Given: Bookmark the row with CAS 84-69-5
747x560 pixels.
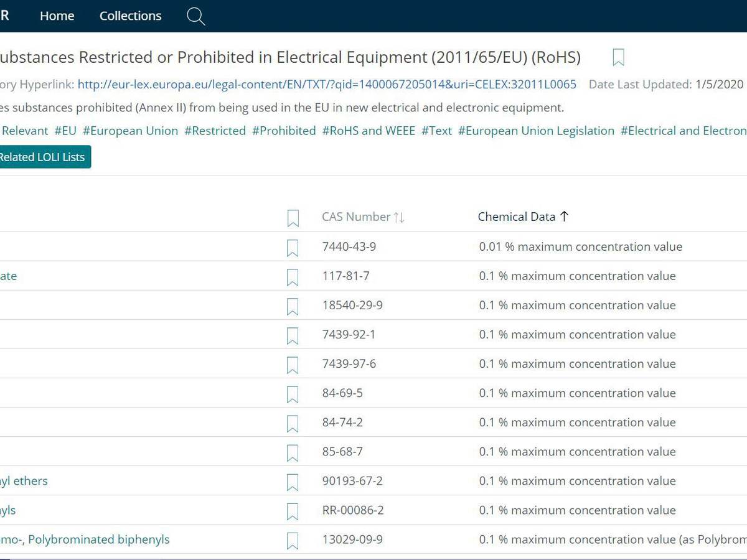Looking at the screenshot, I should (293, 394).
